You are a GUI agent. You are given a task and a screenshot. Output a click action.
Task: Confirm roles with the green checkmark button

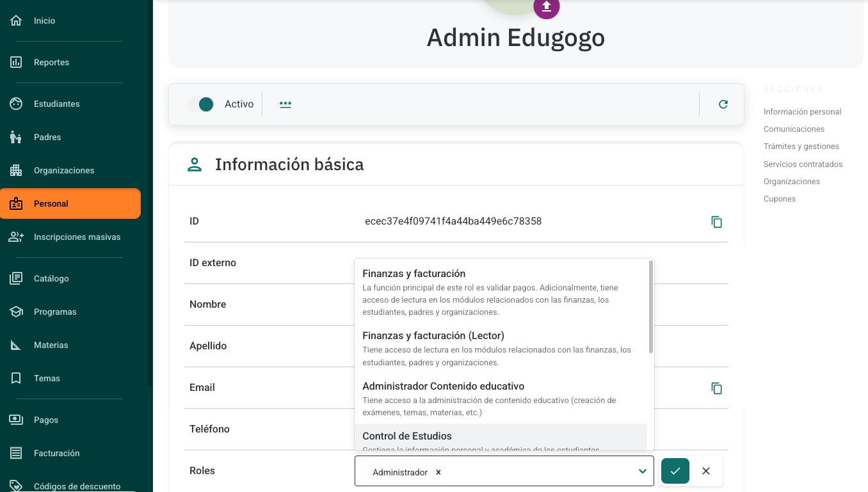tap(675, 471)
